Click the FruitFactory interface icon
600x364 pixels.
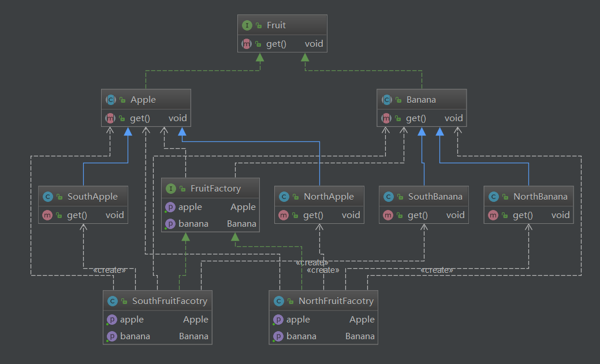[170, 189]
